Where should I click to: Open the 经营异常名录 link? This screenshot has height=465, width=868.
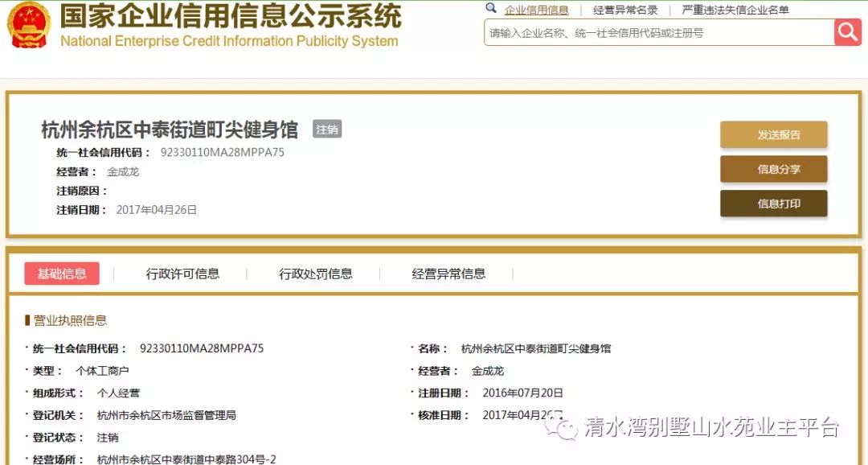pyautogui.click(x=625, y=10)
